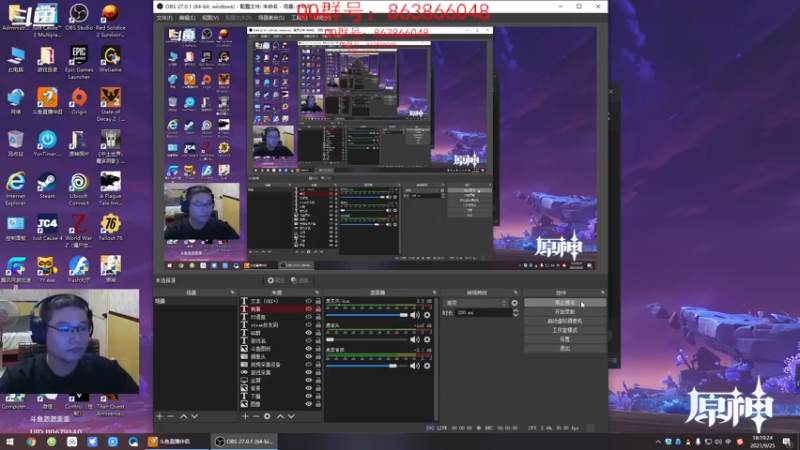Add a new source with the plus icon
This screenshot has width=800, height=450.
[x=245, y=416]
